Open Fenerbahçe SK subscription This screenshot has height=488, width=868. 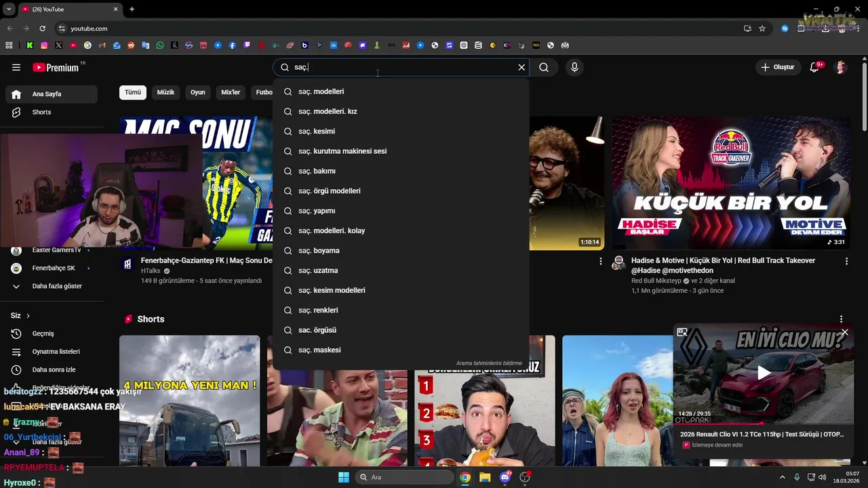pos(52,268)
